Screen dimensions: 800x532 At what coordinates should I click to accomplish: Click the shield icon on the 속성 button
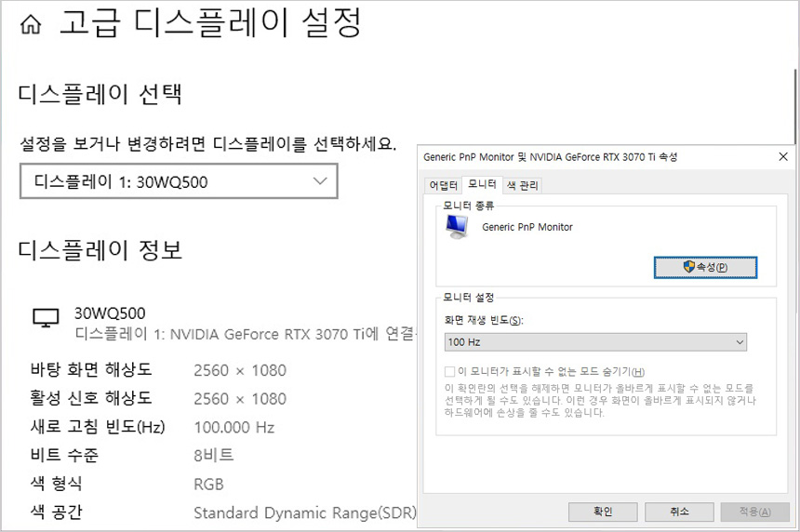[x=689, y=267]
